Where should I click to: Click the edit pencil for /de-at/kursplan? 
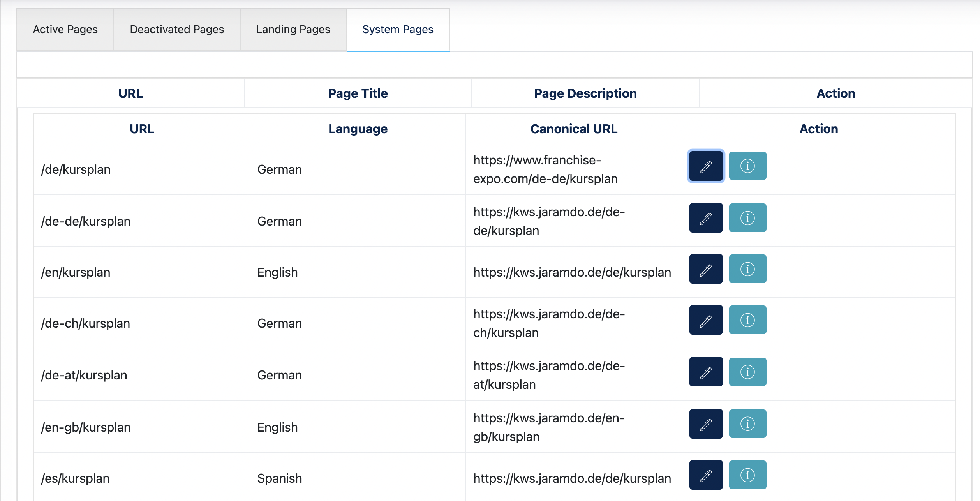706,372
